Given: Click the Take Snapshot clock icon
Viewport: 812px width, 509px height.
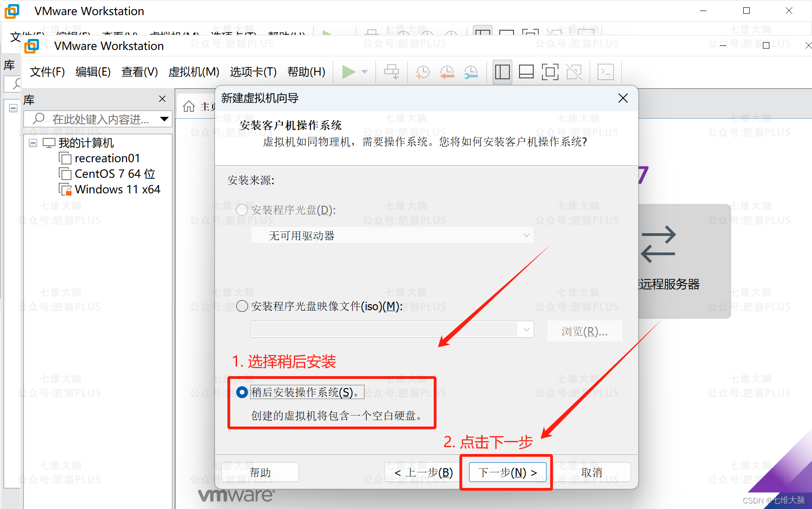Looking at the screenshot, I should (422, 72).
